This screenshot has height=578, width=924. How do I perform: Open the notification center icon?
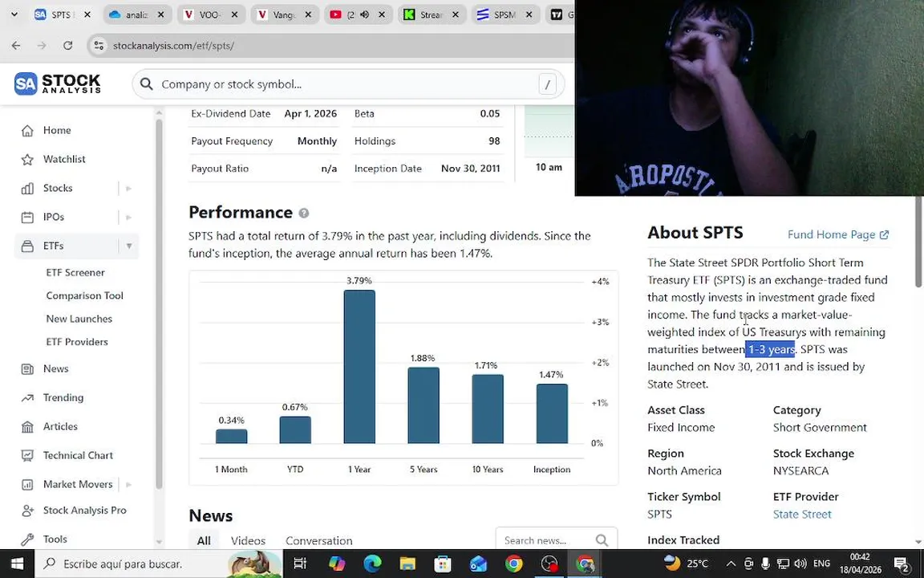[x=902, y=564]
